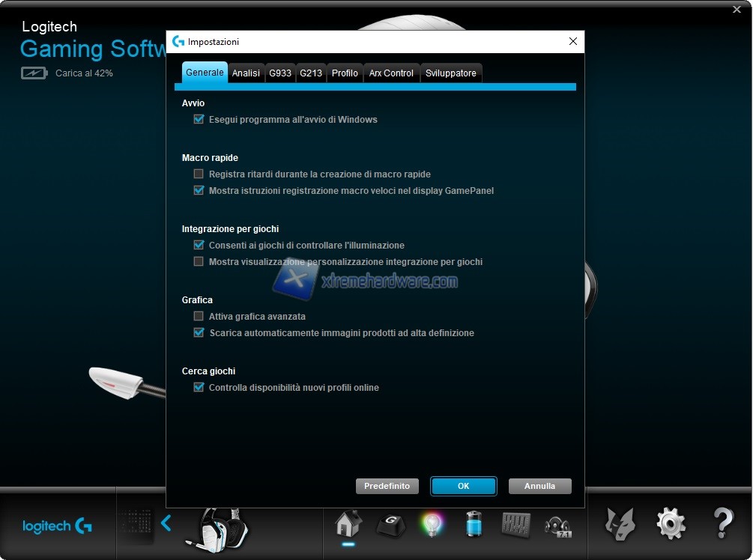Enable 'Attiva grafica avanzata' checkbox
The height and width of the screenshot is (560, 753).
[199, 316]
